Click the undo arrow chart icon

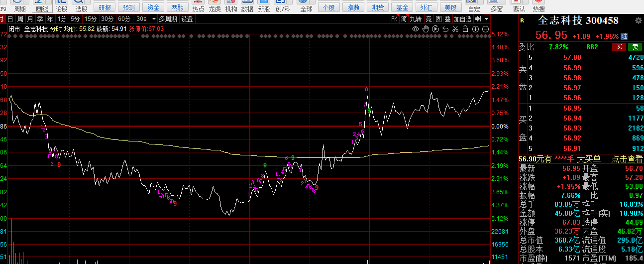tap(445, 29)
